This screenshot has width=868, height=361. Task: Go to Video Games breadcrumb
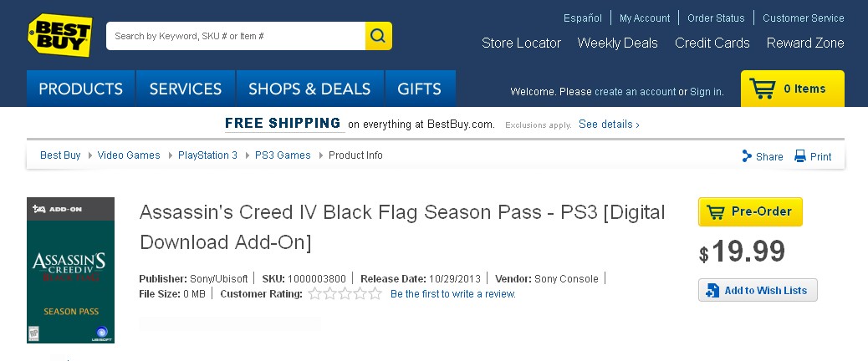pos(129,155)
